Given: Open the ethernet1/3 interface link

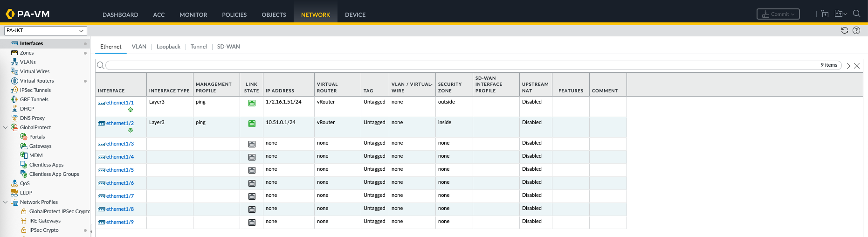Looking at the screenshot, I should click(120, 144).
